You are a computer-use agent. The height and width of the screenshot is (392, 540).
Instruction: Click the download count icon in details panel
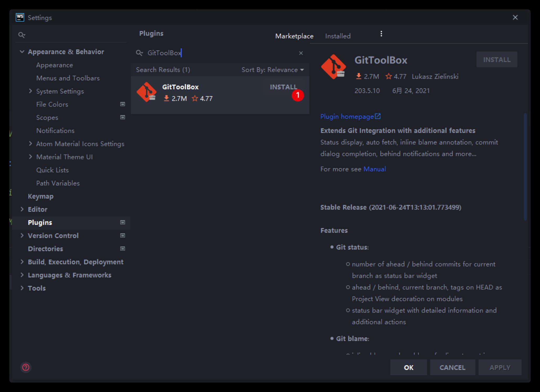[359, 76]
